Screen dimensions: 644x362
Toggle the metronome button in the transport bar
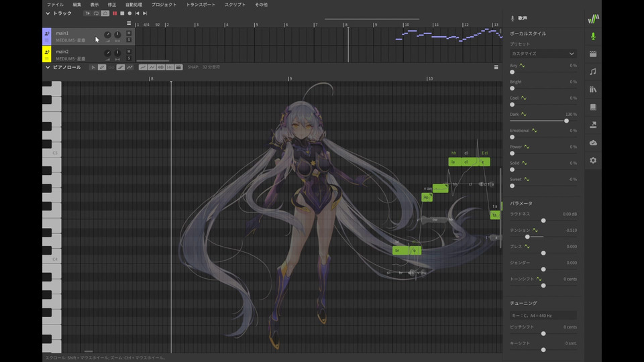point(105,13)
